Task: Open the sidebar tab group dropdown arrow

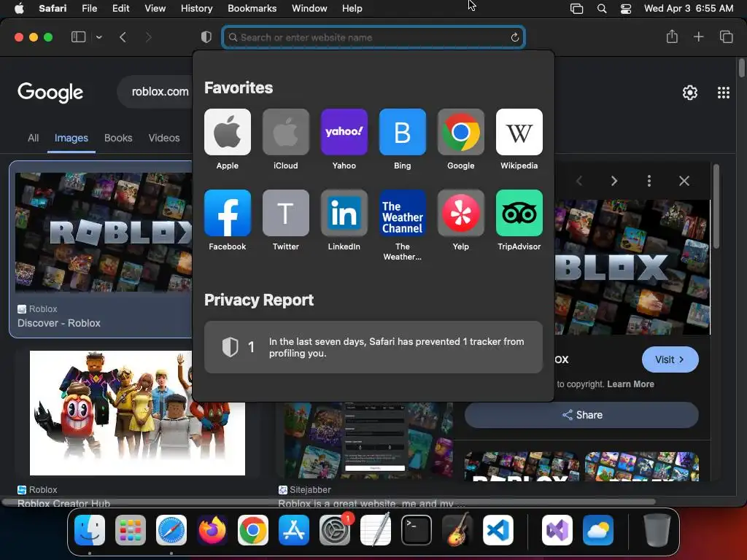Action: (98, 37)
